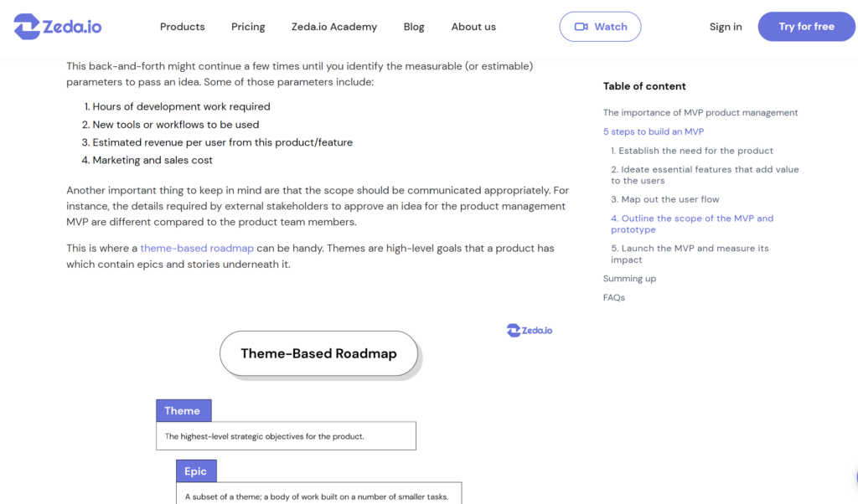Go to Establish the need for the product

(692, 152)
